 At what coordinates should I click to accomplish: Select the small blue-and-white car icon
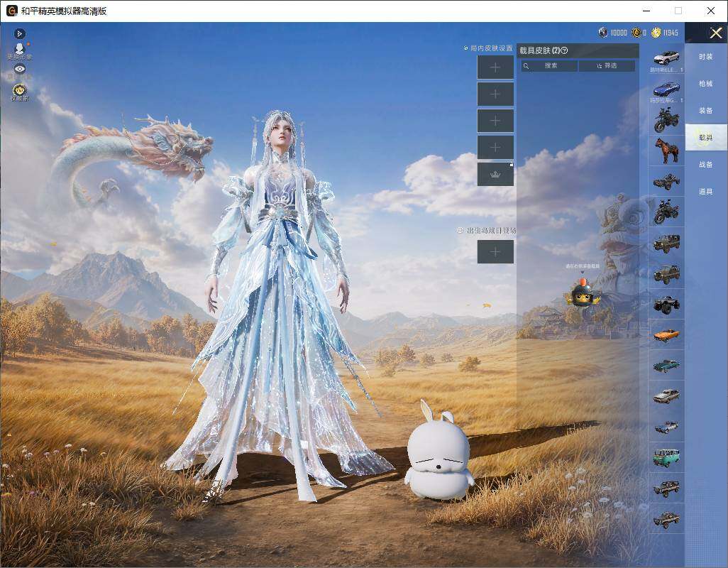666,427
